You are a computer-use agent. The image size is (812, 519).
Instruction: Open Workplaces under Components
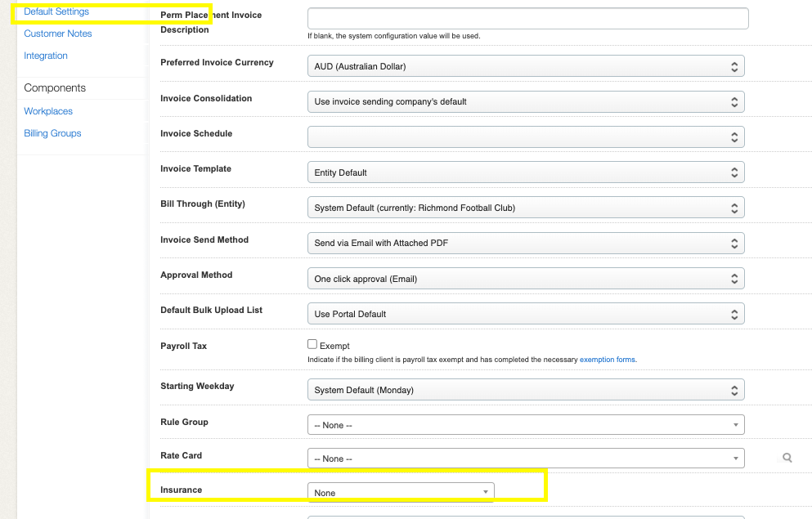click(x=48, y=111)
